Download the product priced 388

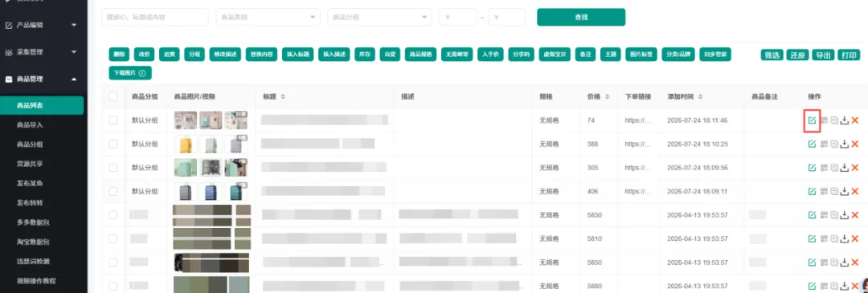(844, 144)
